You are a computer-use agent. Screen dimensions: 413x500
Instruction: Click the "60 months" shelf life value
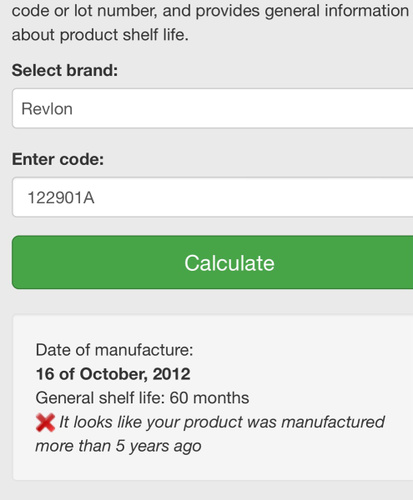[x=209, y=398]
